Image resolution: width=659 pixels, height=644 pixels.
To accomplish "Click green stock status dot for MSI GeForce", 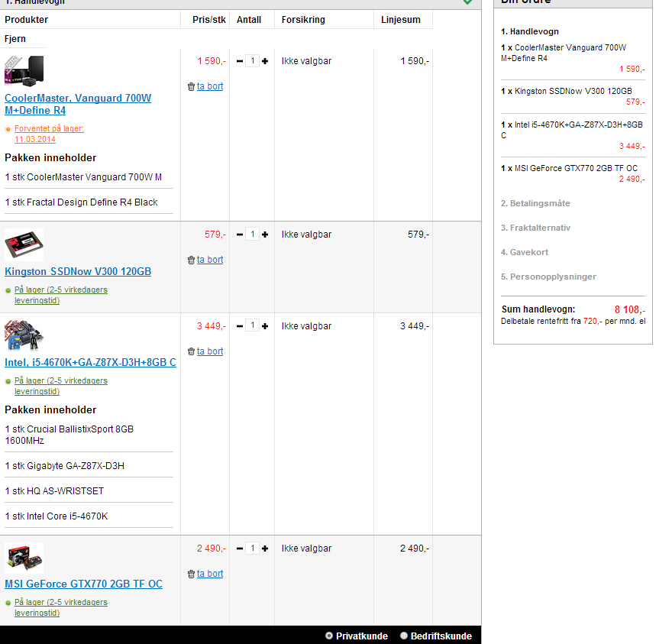I will point(8,603).
